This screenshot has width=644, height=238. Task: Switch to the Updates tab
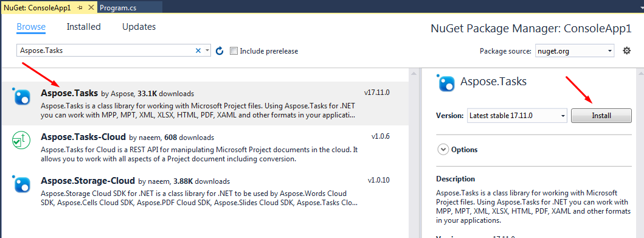coord(139,27)
